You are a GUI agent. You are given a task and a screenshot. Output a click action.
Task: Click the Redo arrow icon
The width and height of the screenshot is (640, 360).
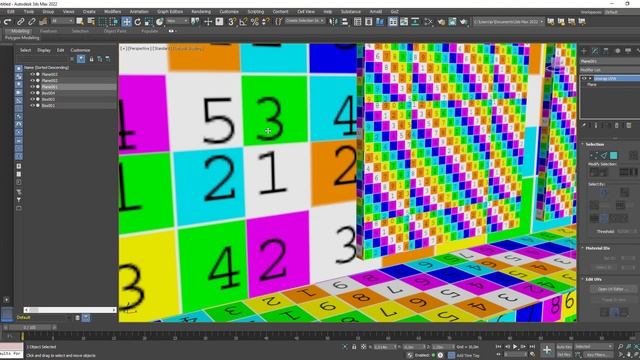[x=7, y=22]
